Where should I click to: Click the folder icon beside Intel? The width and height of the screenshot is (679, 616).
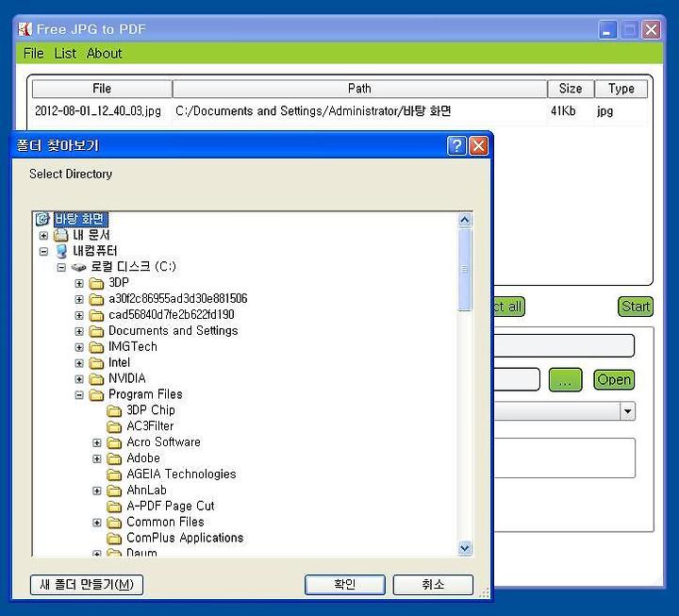coord(96,363)
